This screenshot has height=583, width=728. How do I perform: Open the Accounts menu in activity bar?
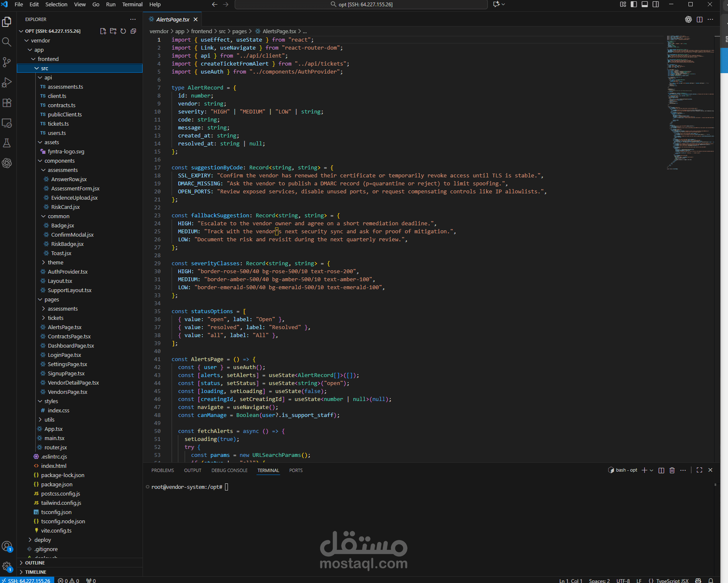click(7, 546)
